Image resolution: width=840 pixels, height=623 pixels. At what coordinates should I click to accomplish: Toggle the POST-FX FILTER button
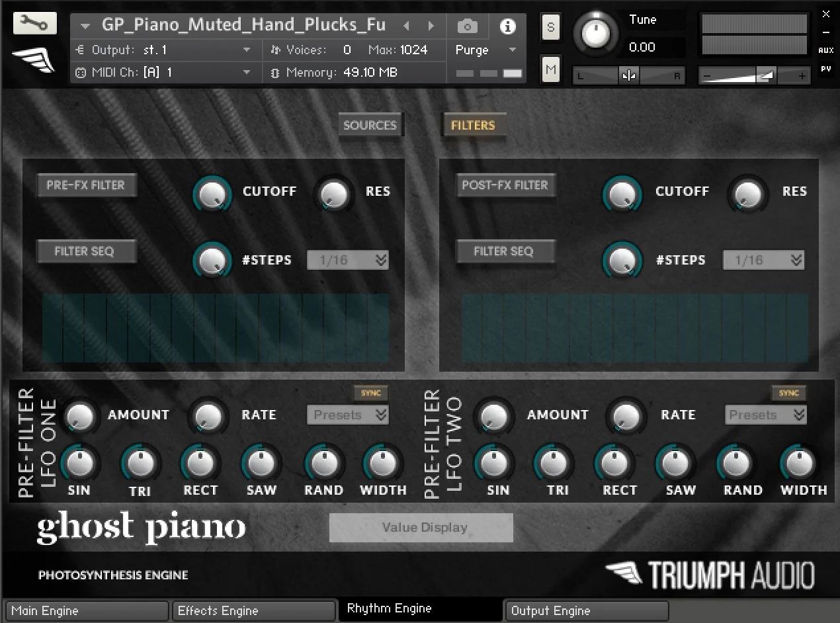[x=505, y=185]
